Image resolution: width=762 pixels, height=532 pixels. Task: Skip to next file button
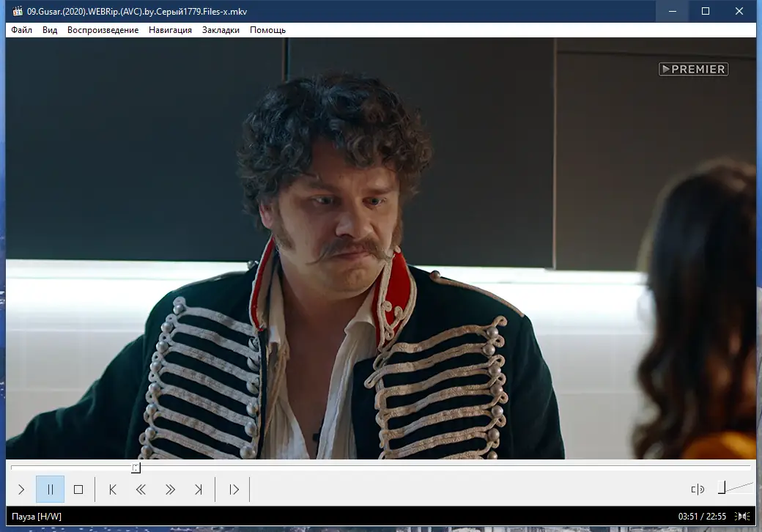click(x=199, y=489)
